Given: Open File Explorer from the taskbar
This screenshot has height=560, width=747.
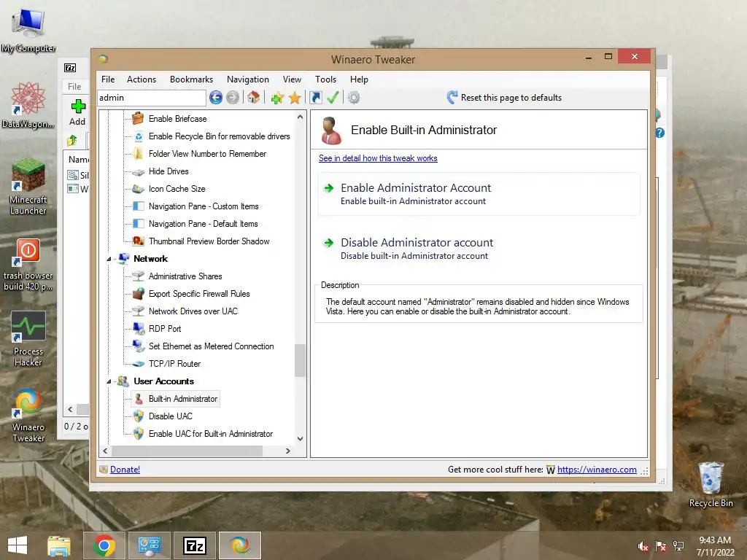Looking at the screenshot, I should click(58, 545).
